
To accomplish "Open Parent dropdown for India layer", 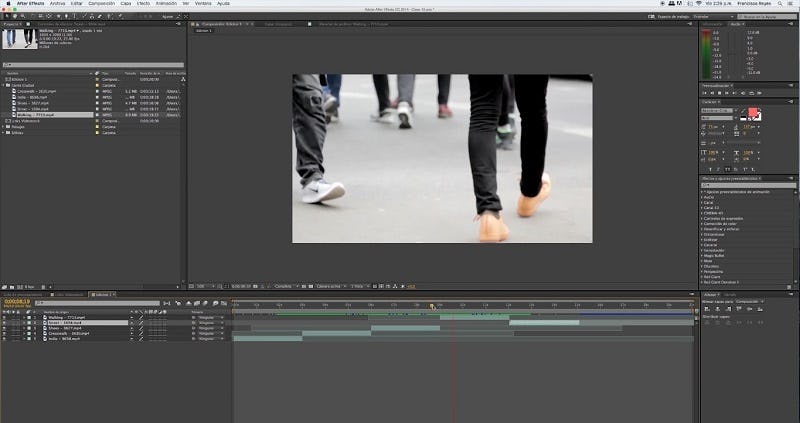I will (210, 339).
